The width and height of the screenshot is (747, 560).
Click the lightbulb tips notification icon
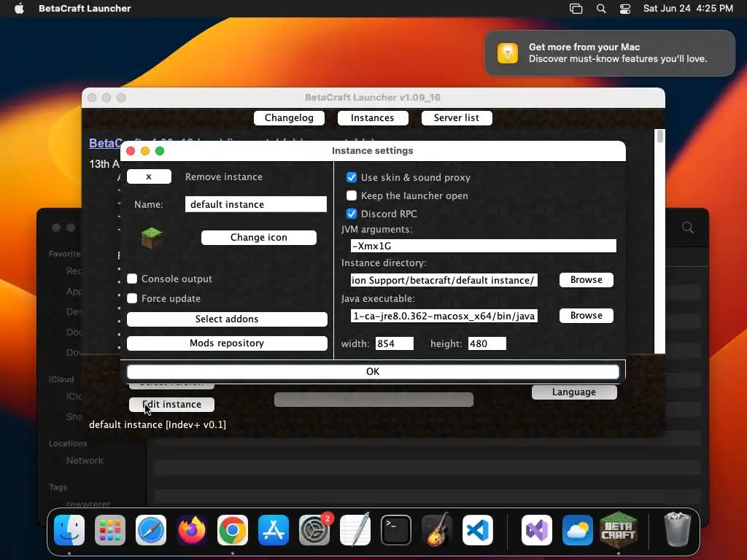click(508, 52)
